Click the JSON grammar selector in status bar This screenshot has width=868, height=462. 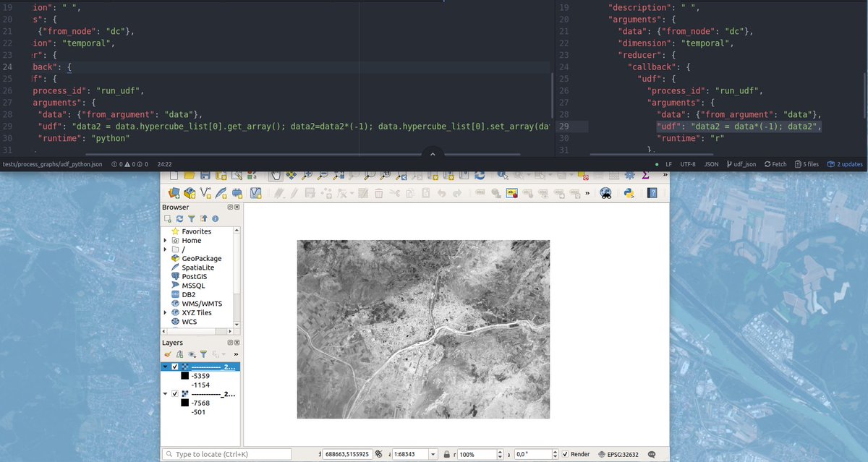pos(712,164)
